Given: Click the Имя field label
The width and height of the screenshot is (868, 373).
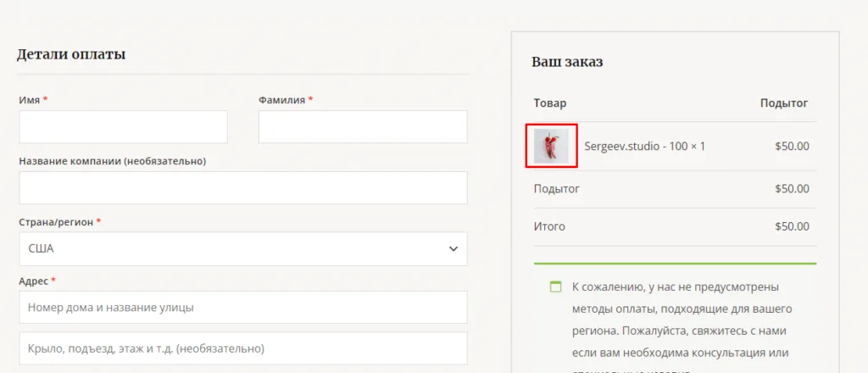Looking at the screenshot, I should (x=33, y=100).
